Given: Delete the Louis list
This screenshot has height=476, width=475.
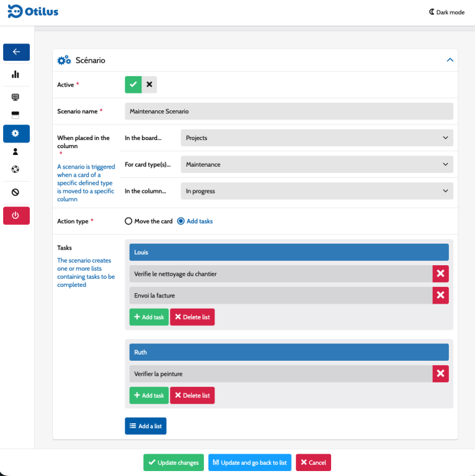Looking at the screenshot, I should [192, 317].
